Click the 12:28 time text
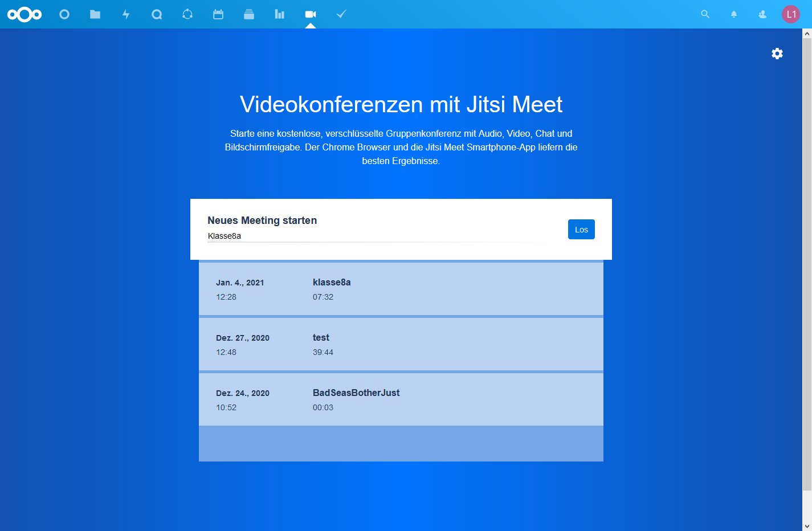The image size is (812, 531). tap(226, 297)
